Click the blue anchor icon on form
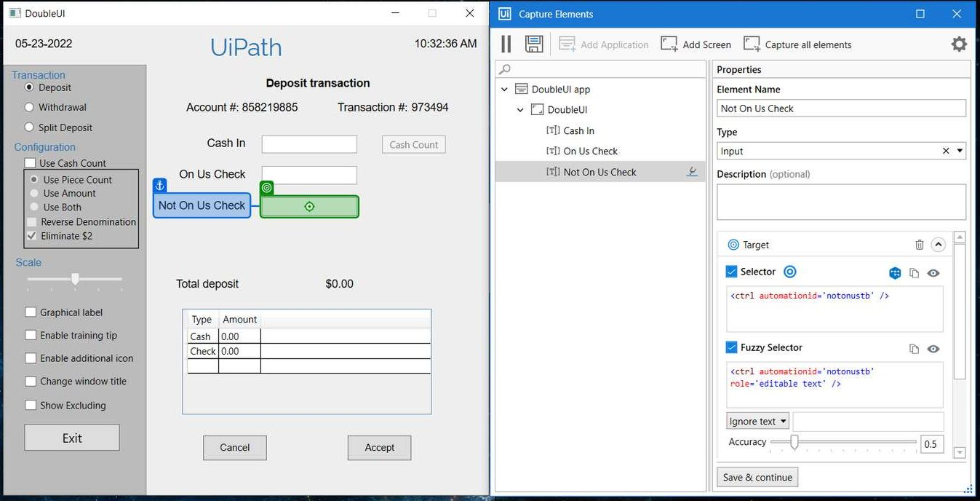This screenshot has width=980, height=501. (161, 186)
